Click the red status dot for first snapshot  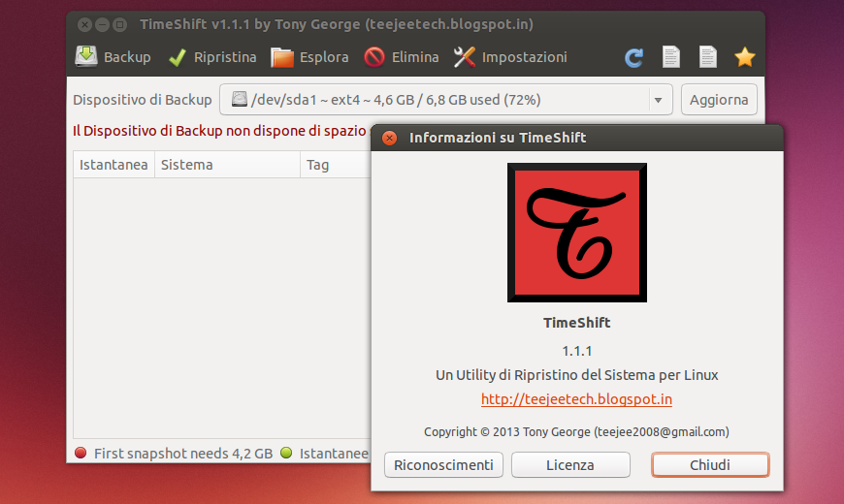[x=81, y=453]
